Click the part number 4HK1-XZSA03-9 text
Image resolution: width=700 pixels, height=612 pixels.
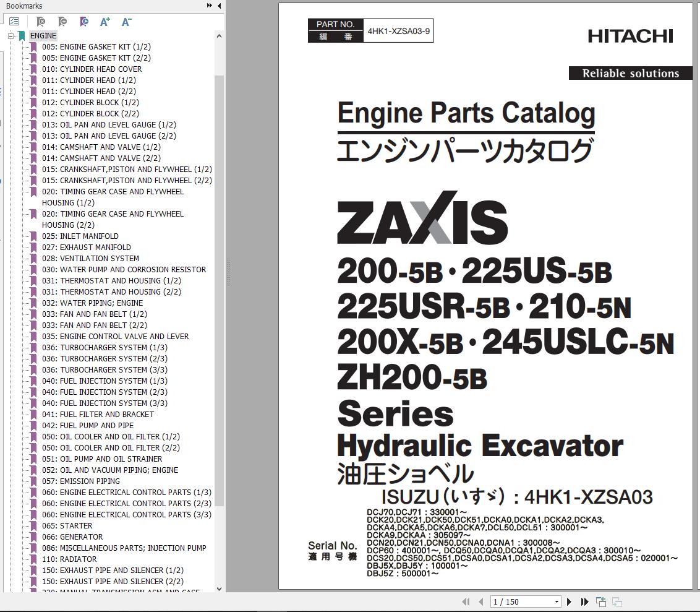click(399, 31)
